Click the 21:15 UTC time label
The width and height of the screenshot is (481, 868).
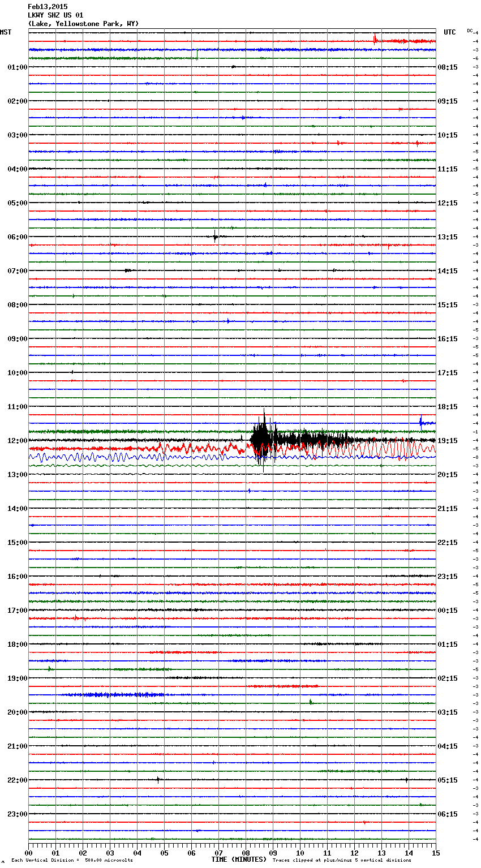[x=448, y=509]
